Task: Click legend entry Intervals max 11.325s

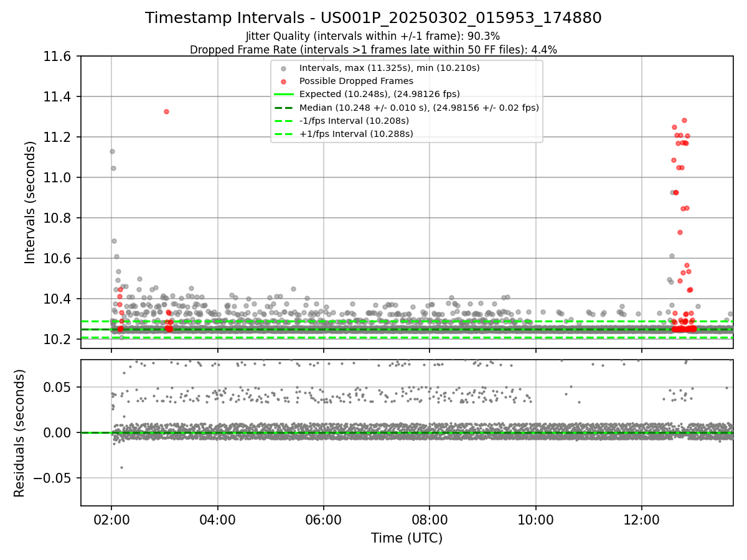Action: [x=390, y=68]
